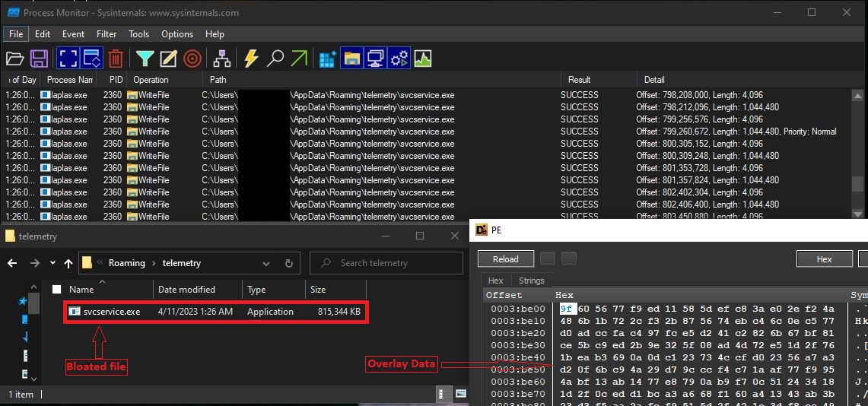Click Roaming in the Explorer address bar
Screen dimensions: 868x406
127,263
